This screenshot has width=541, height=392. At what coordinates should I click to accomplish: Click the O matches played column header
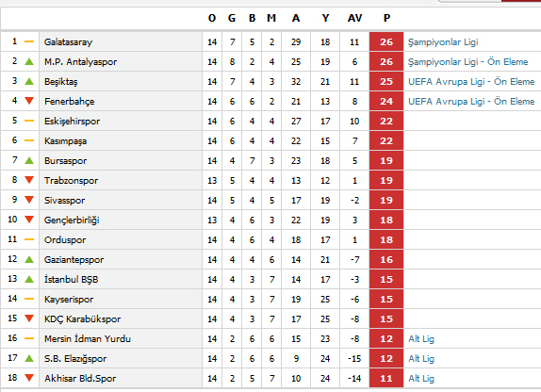point(212,18)
